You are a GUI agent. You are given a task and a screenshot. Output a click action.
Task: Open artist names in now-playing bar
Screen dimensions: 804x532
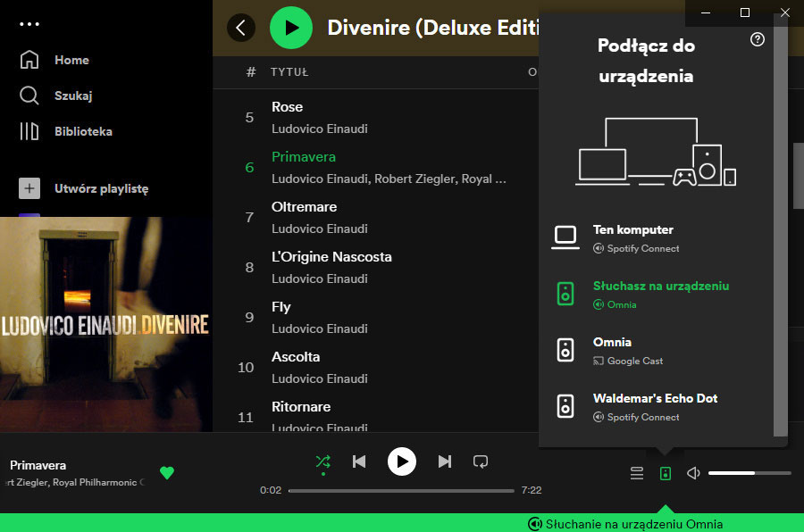[75, 482]
